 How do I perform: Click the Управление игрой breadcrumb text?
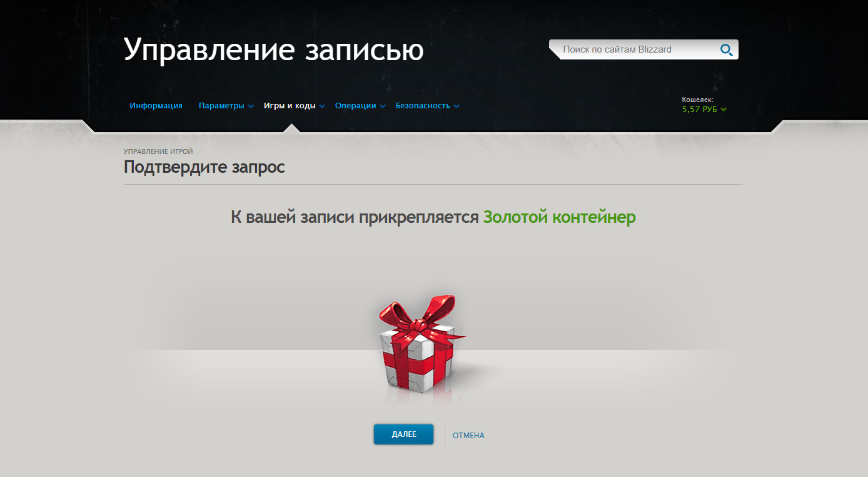[158, 151]
